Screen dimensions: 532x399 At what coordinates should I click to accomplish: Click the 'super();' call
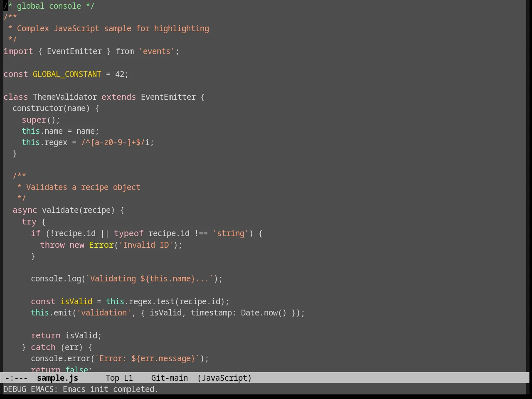[x=41, y=120]
